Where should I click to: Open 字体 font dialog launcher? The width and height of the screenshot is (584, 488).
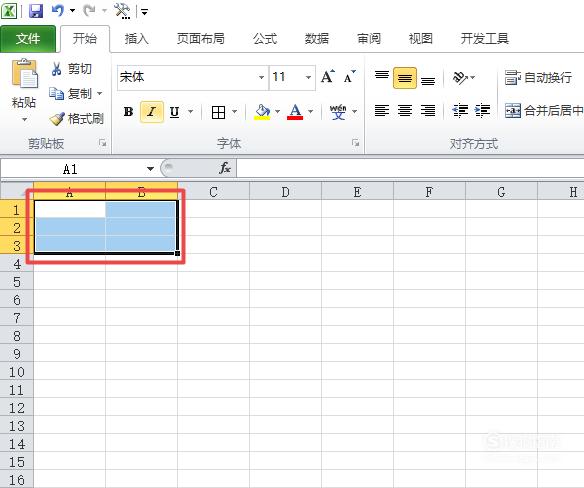click(356, 143)
